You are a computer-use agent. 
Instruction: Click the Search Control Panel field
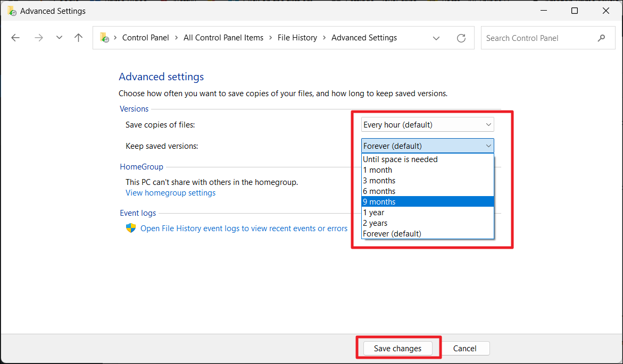[537, 38]
